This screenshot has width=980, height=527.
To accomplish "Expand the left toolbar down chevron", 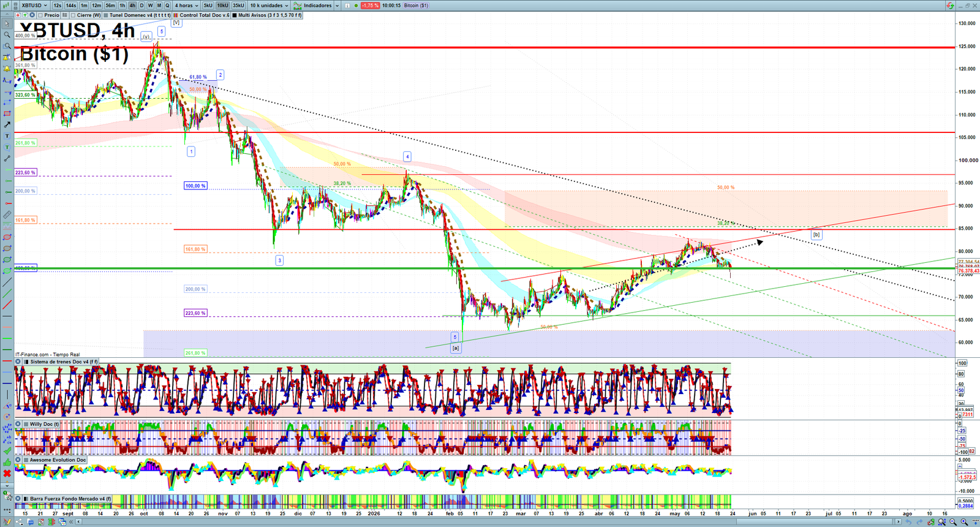I will point(7,485).
